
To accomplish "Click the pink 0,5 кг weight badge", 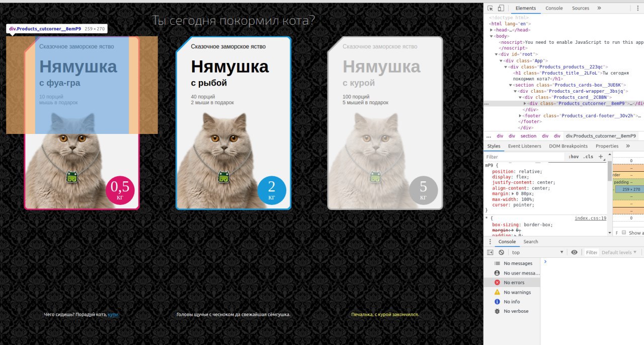I will pos(120,190).
